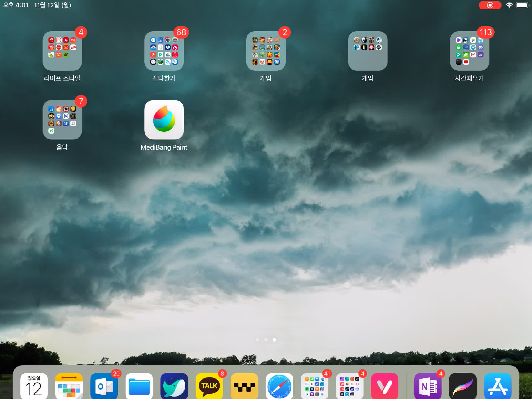532x399 pixels.
Task: Launch Outlook from the dock
Action: pyautogui.click(x=104, y=386)
